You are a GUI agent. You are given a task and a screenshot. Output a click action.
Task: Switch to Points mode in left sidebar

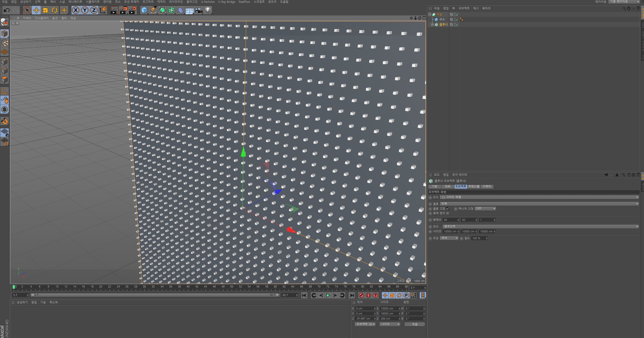coord(5,61)
